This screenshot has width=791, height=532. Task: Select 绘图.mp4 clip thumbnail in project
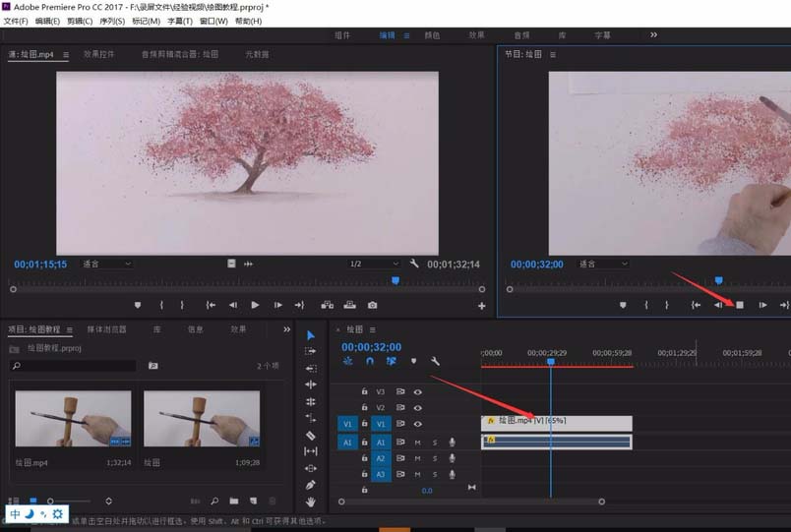click(74, 419)
